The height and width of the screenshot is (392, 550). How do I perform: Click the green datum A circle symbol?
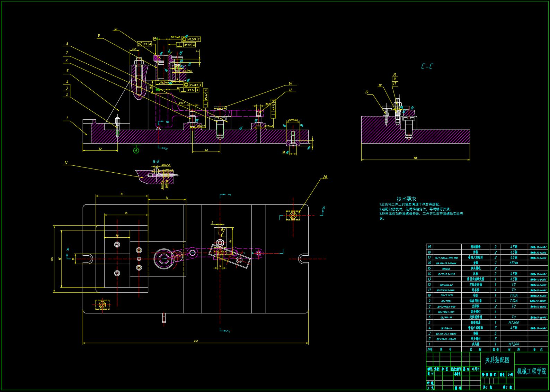click(x=136, y=151)
